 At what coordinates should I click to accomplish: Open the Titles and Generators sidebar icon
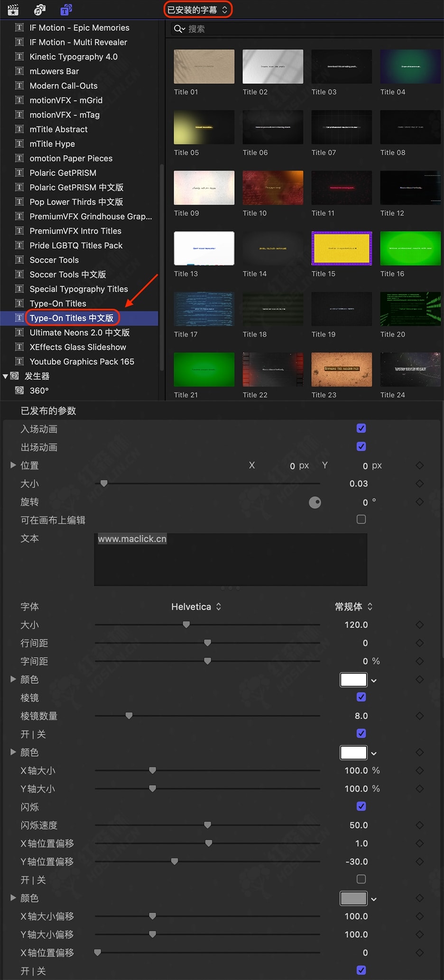pos(66,9)
